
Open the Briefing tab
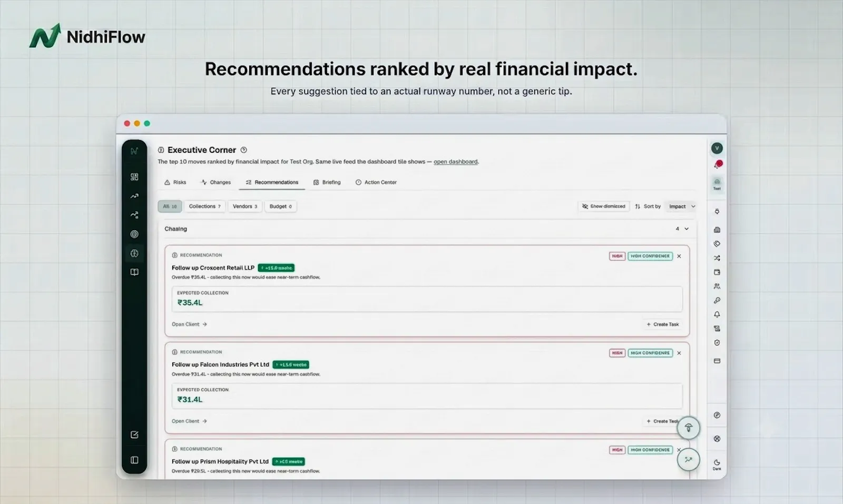pyautogui.click(x=327, y=182)
